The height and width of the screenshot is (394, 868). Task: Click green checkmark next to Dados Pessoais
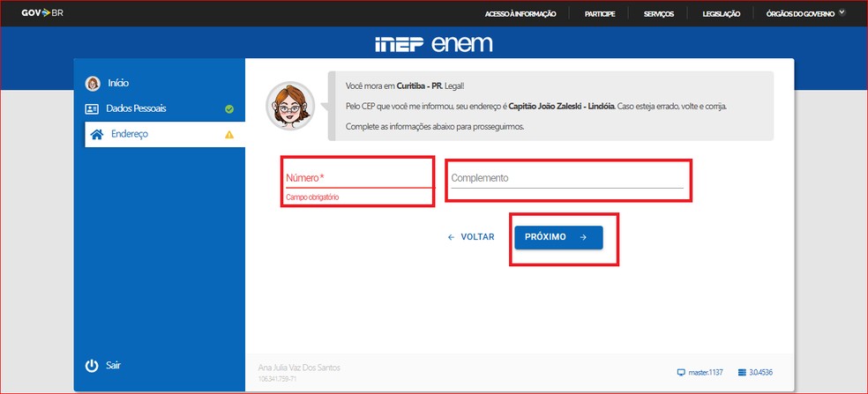point(229,109)
